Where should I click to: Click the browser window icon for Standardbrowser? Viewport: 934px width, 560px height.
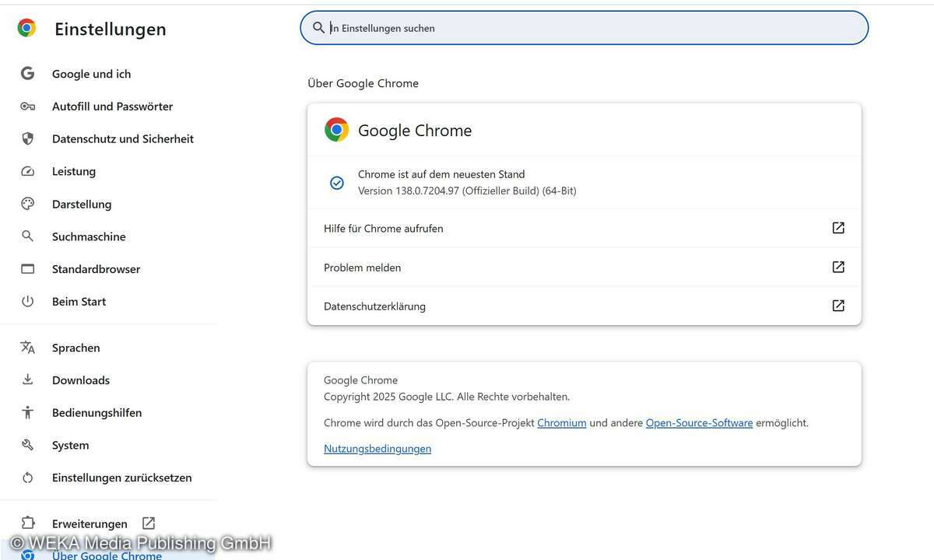point(28,269)
